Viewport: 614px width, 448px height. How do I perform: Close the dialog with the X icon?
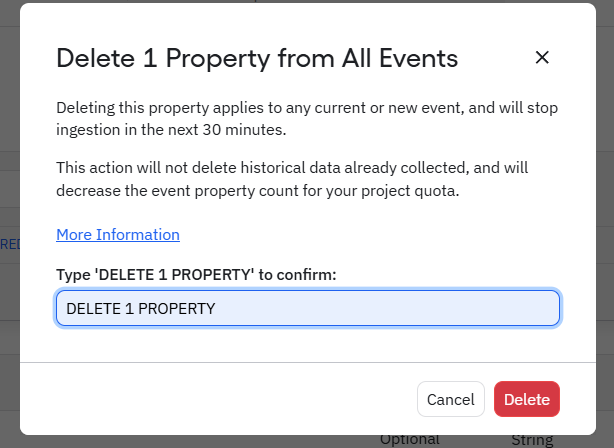pyautogui.click(x=542, y=58)
